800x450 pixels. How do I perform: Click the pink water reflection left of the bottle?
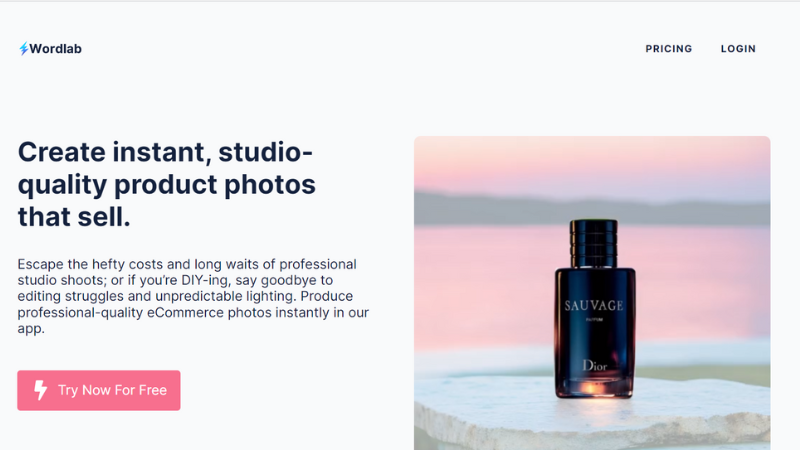coord(485,286)
